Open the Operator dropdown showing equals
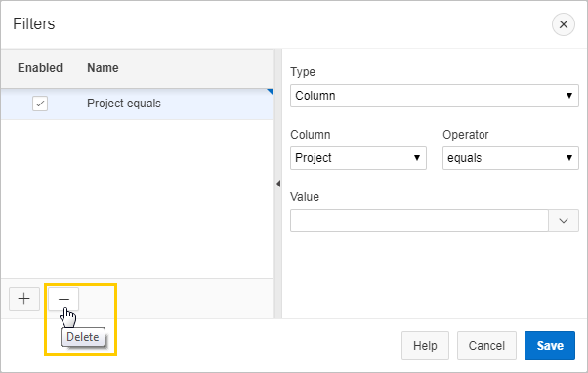588x373 pixels. (x=511, y=158)
